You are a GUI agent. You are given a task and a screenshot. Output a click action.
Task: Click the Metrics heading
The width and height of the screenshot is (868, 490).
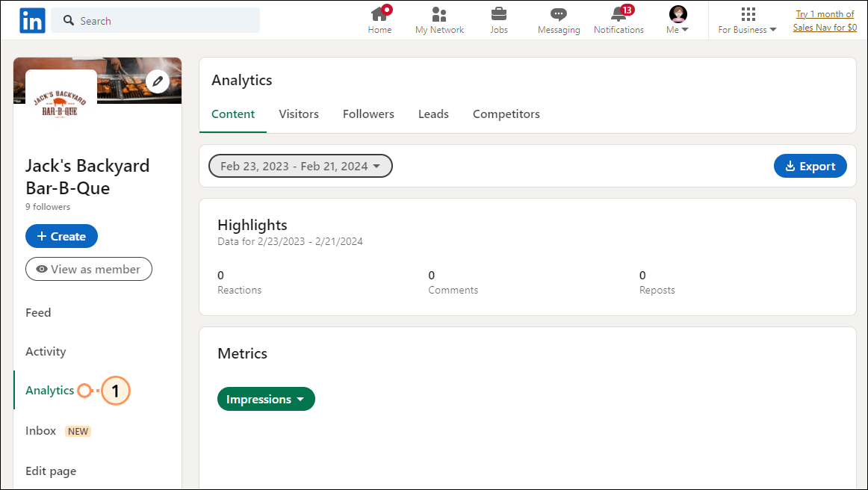point(243,354)
